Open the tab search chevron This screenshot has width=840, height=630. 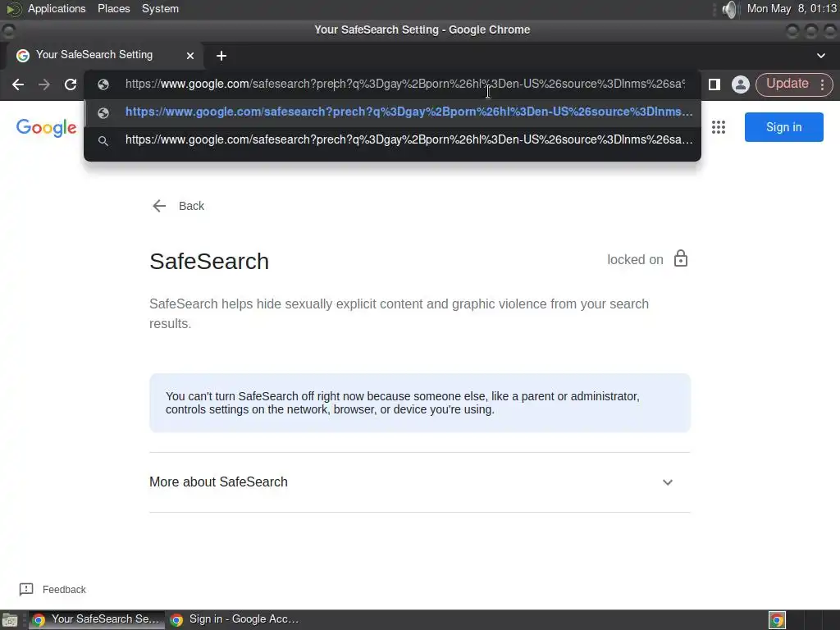(x=820, y=56)
